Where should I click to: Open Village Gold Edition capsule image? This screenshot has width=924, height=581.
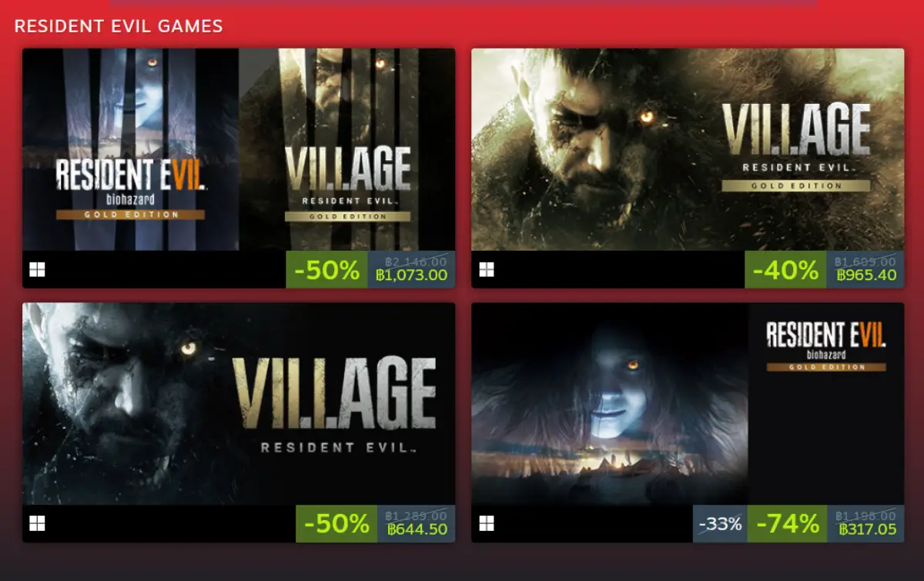(x=688, y=149)
